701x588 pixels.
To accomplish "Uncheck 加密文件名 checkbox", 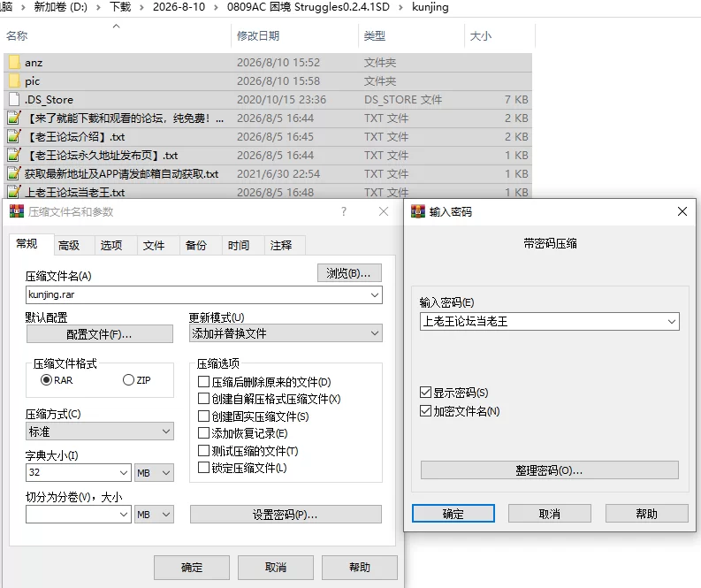I will click(x=425, y=411).
